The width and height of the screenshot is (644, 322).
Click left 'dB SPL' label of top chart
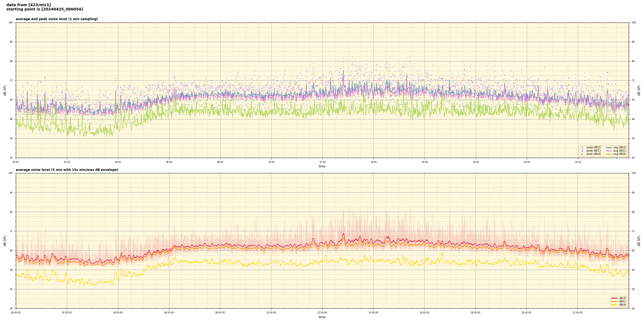(x=5, y=90)
